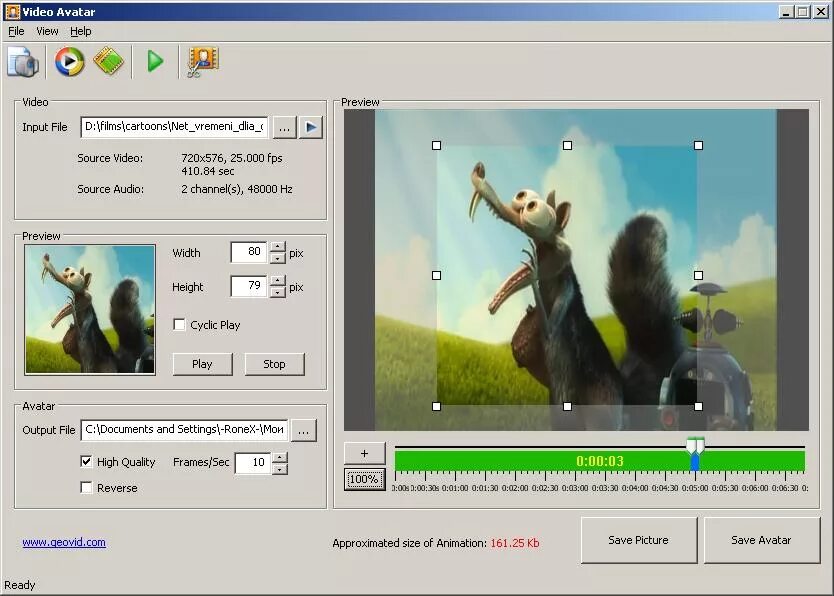Open the View menu
The height and width of the screenshot is (596, 834).
coord(47,31)
